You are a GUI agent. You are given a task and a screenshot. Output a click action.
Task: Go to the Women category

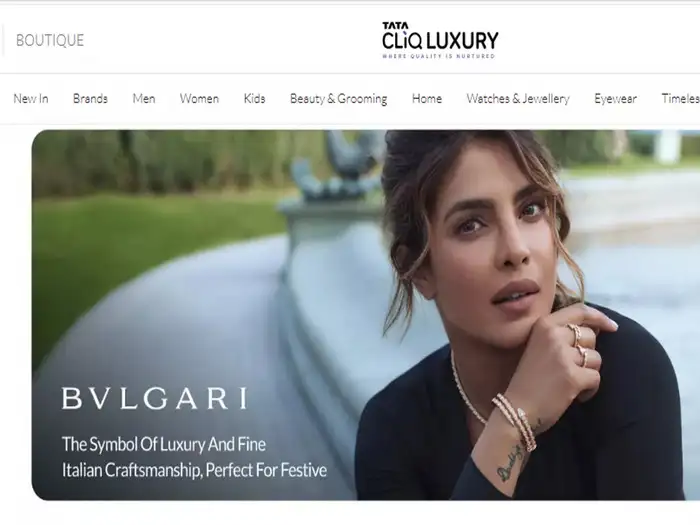pos(199,98)
